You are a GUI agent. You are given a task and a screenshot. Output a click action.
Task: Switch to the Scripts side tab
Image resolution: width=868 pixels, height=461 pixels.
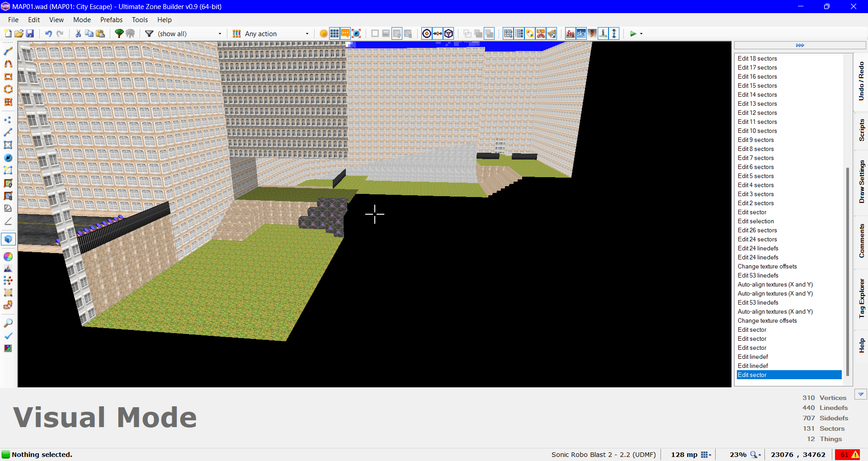[x=861, y=130]
